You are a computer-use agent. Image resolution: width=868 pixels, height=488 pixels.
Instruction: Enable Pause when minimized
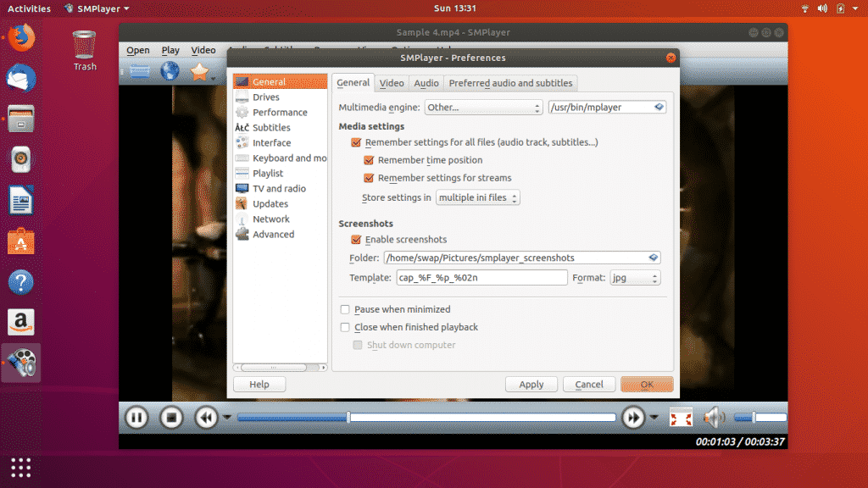pyautogui.click(x=345, y=309)
